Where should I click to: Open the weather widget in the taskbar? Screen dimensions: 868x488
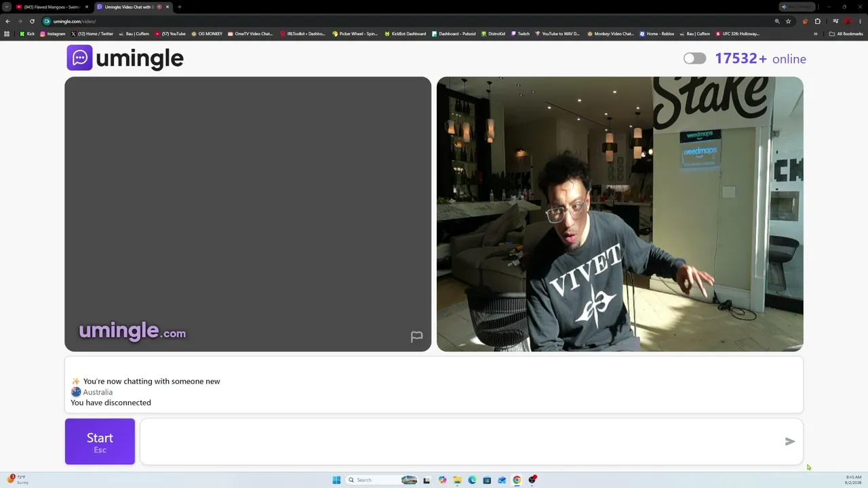click(x=17, y=480)
